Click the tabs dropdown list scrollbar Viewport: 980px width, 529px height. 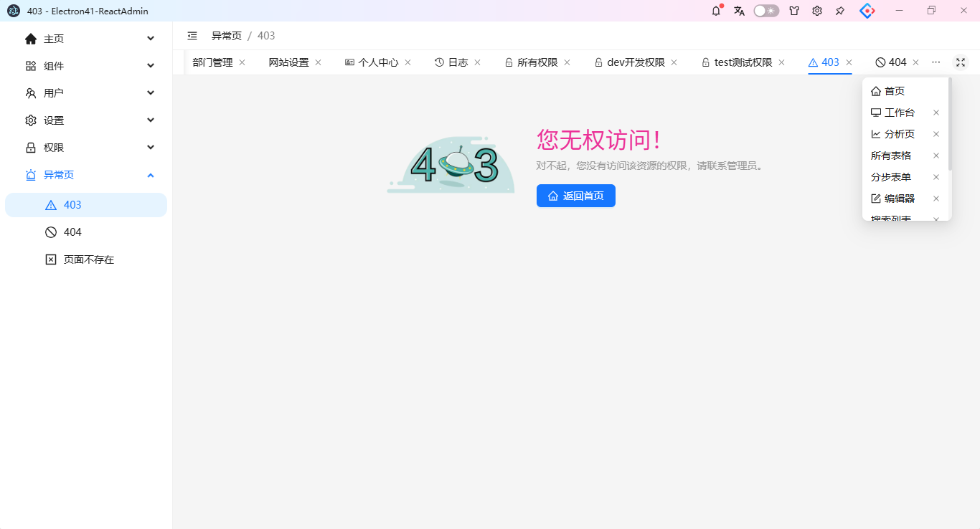tap(950, 124)
